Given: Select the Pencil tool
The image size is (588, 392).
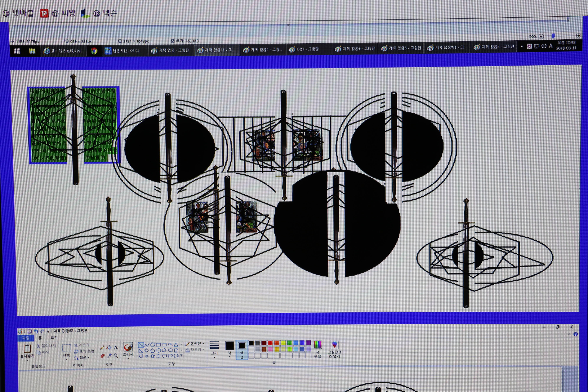Looking at the screenshot, I should coord(102,348).
